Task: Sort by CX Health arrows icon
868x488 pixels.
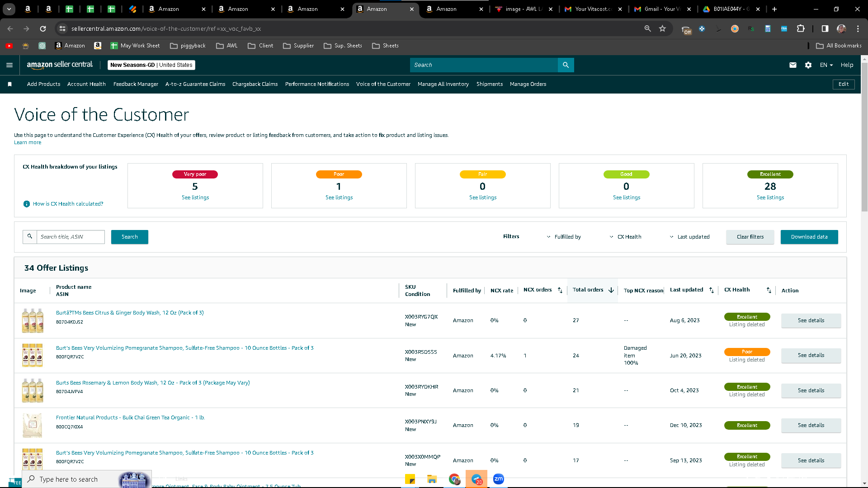Action: [769, 290]
